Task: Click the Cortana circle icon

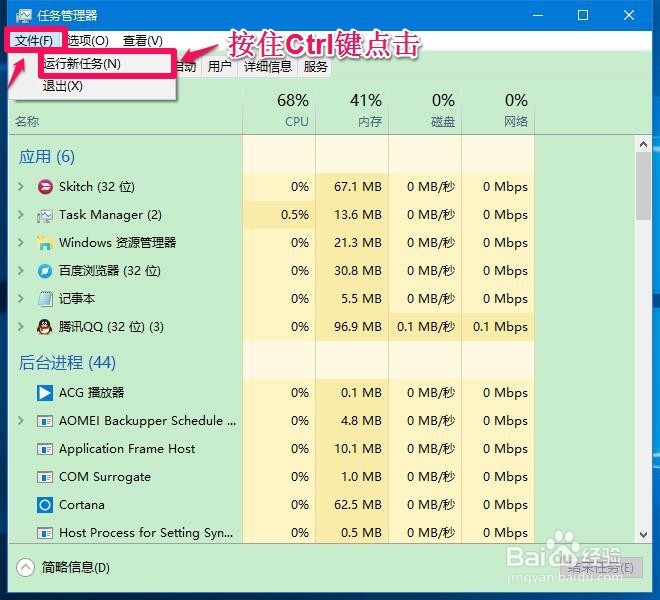Action: click(45, 505)
